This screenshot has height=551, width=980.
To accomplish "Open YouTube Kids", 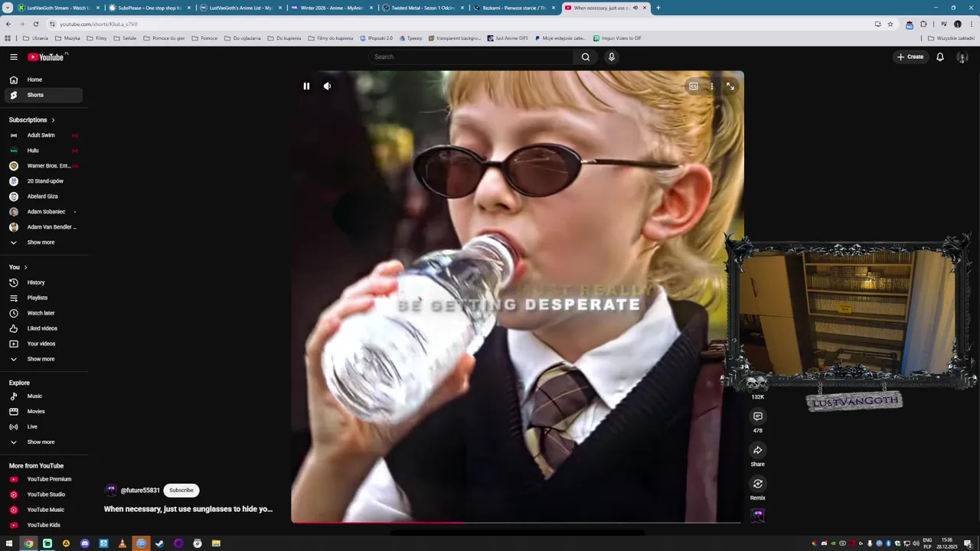I will coord(44,525).
